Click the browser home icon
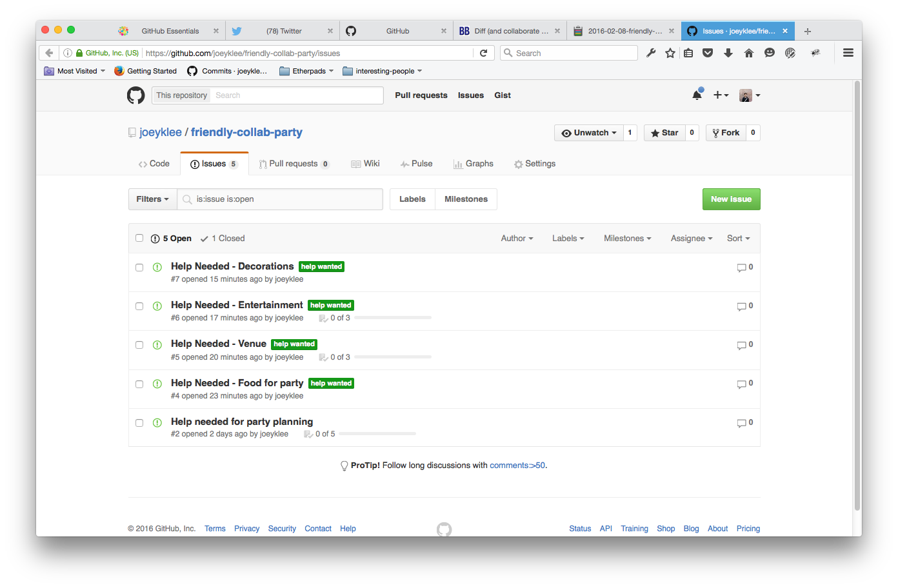898x588 pixels. (x=749, y=53)
